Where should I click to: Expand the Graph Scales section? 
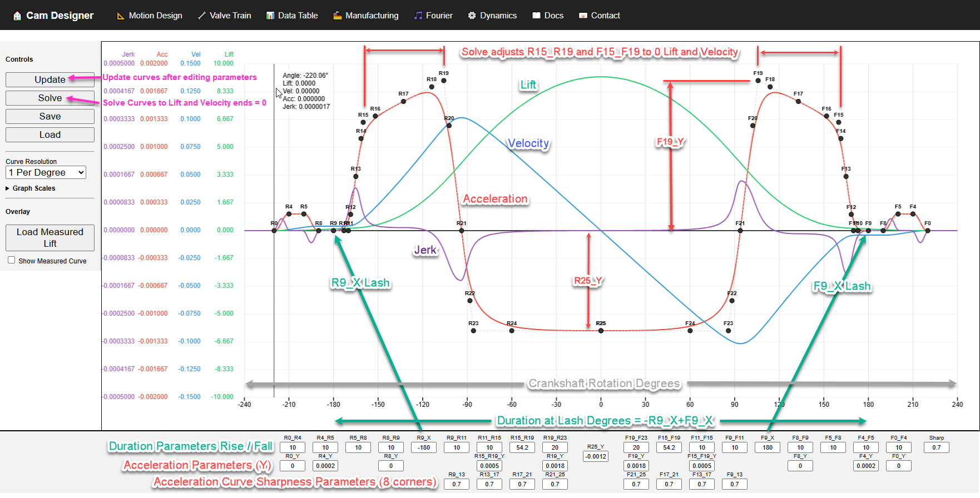click(31, 188)
